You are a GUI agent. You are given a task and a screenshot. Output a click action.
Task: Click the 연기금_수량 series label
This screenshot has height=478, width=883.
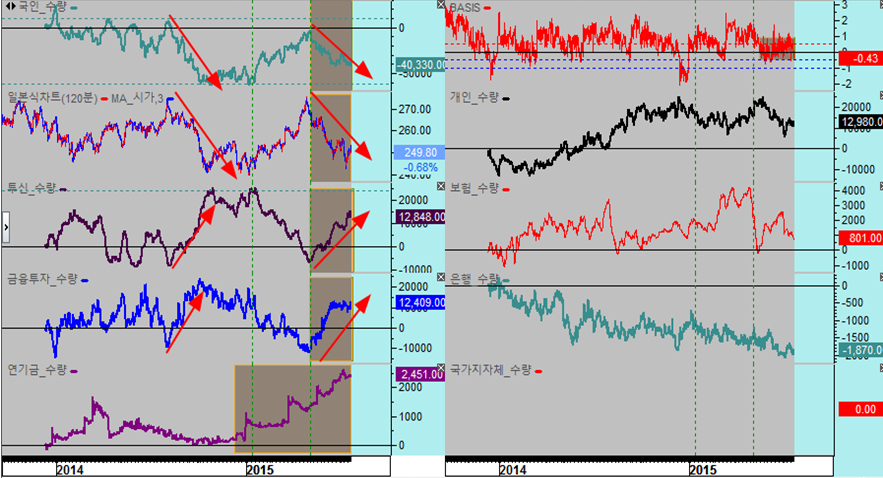(x=34, y=369)
